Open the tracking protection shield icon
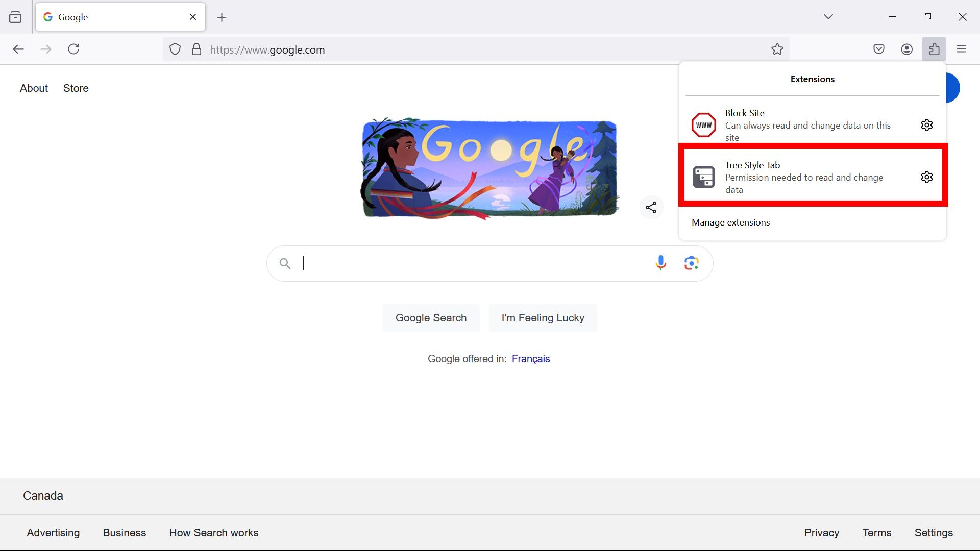 click(175, 49)
